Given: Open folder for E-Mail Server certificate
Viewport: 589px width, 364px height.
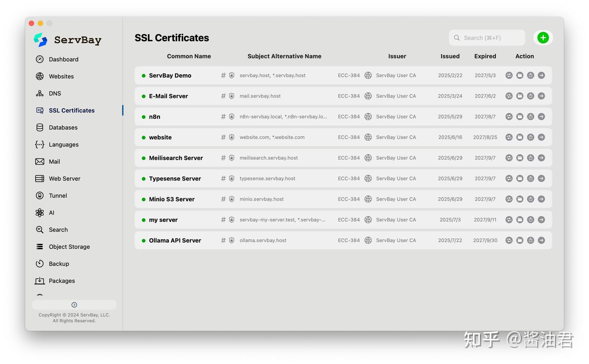Looking at the screenshot, I should [x=519, y=96].
